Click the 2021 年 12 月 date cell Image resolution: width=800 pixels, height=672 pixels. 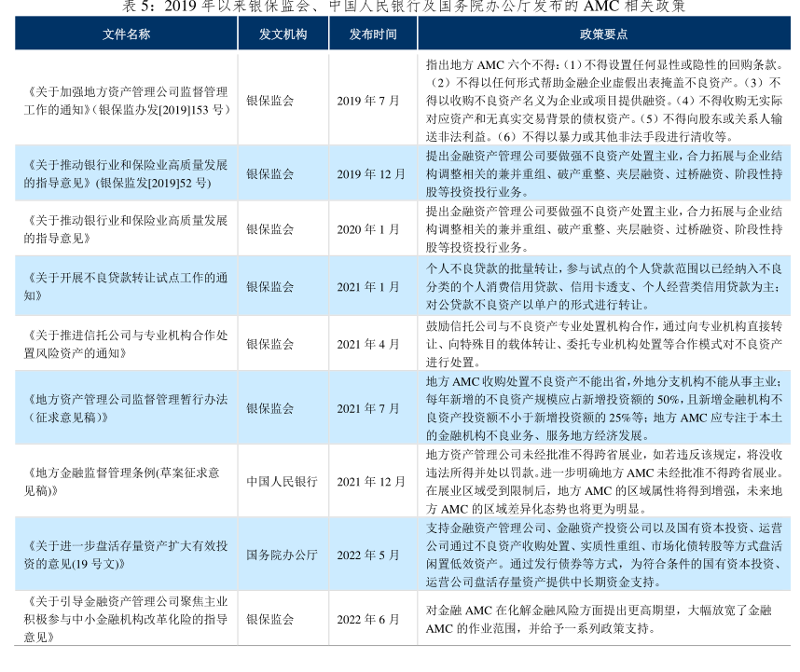(x=370, y=482)
